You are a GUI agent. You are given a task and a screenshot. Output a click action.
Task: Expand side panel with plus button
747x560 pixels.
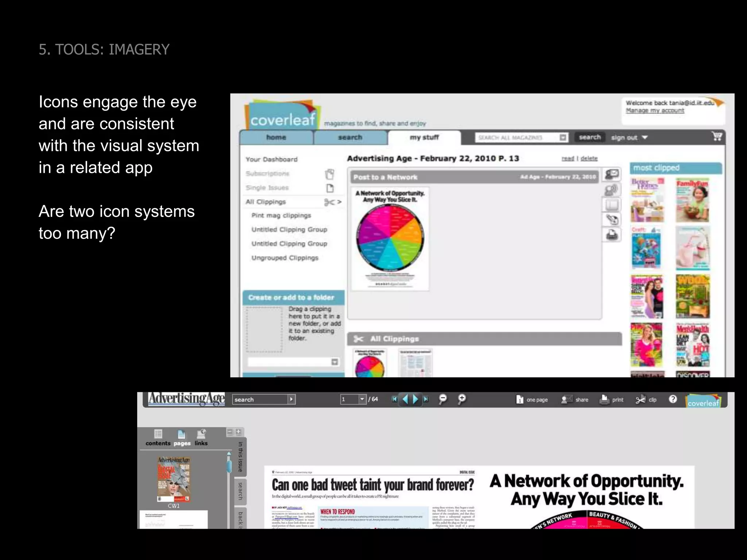pyautogui.click(x=238, y=432)
